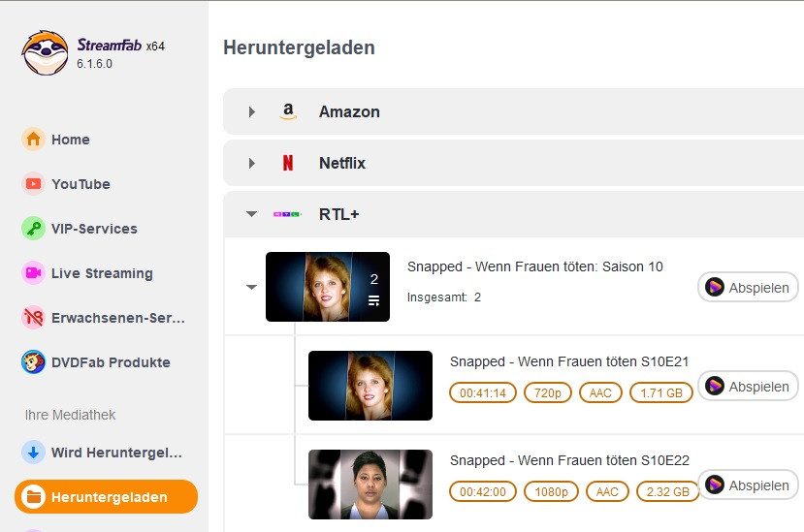Select the Live Streaming sidebar icon
Screen dimensions: 804x532
(x=34, y=273)
